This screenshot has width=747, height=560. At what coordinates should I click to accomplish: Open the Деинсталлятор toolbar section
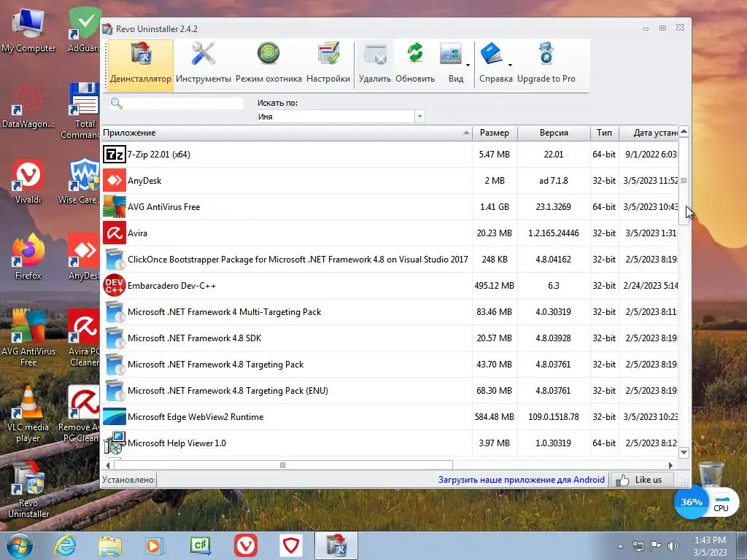coord(141,64)
